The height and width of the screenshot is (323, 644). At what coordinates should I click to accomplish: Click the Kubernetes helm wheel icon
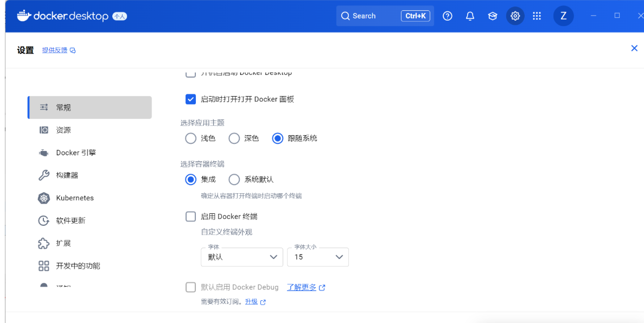44,198
